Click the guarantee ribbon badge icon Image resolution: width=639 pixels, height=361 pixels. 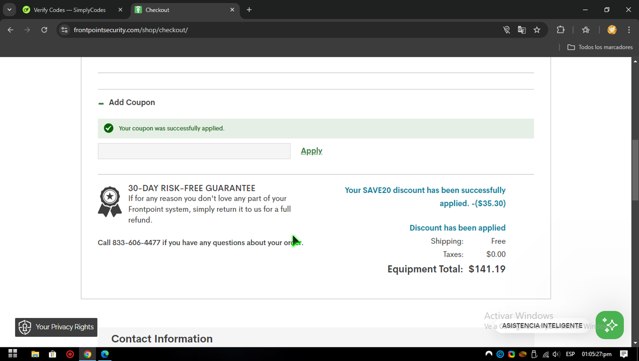(110, 202)
